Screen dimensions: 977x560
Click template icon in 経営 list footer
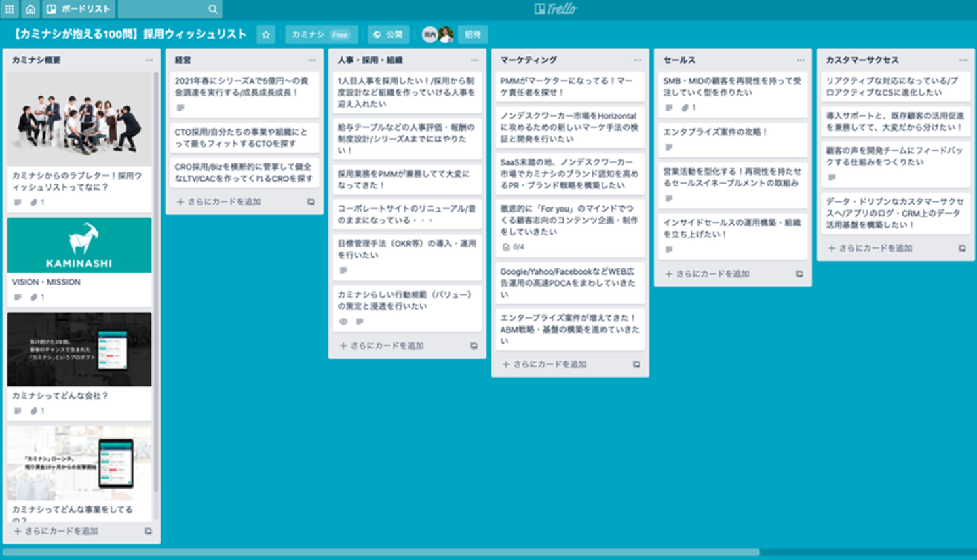311,202
